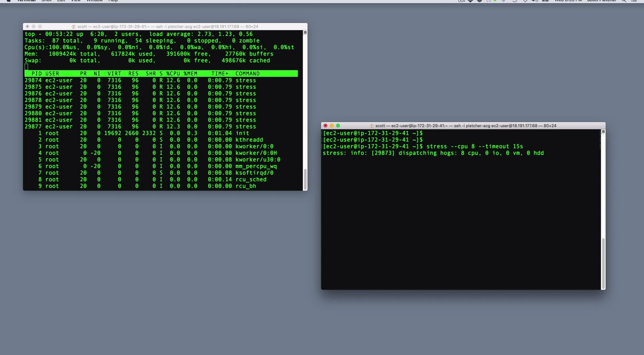
Task: Click the 'rcu_bh' command name
Action: (246, 186)
